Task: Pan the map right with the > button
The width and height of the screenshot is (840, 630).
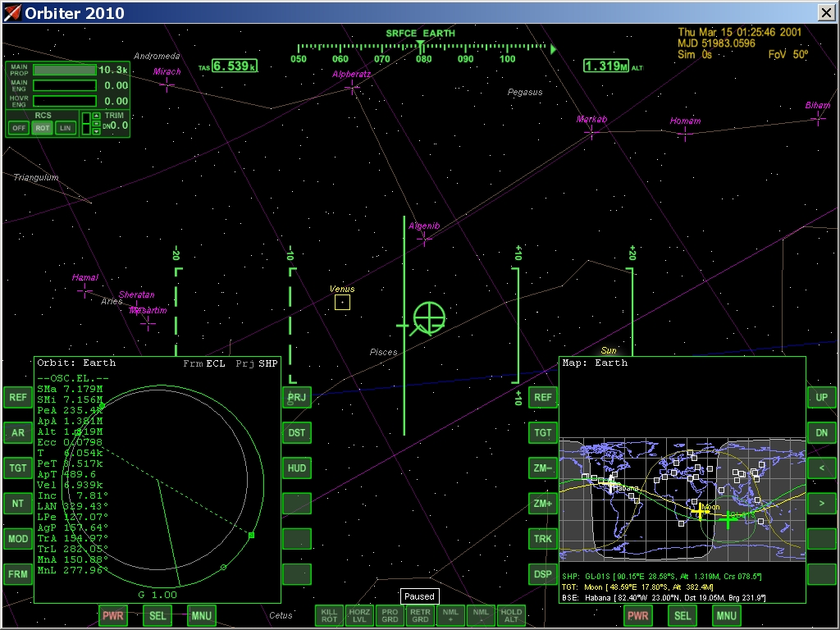Action: point(822,503)
